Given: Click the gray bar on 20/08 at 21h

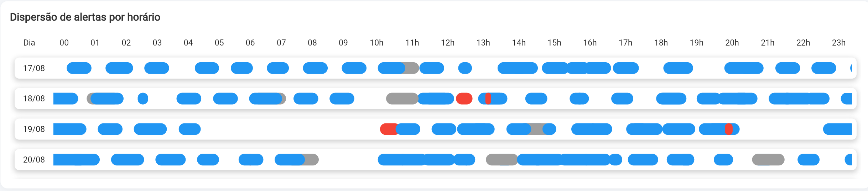Looking at the screenshot, I should [768, 160].
